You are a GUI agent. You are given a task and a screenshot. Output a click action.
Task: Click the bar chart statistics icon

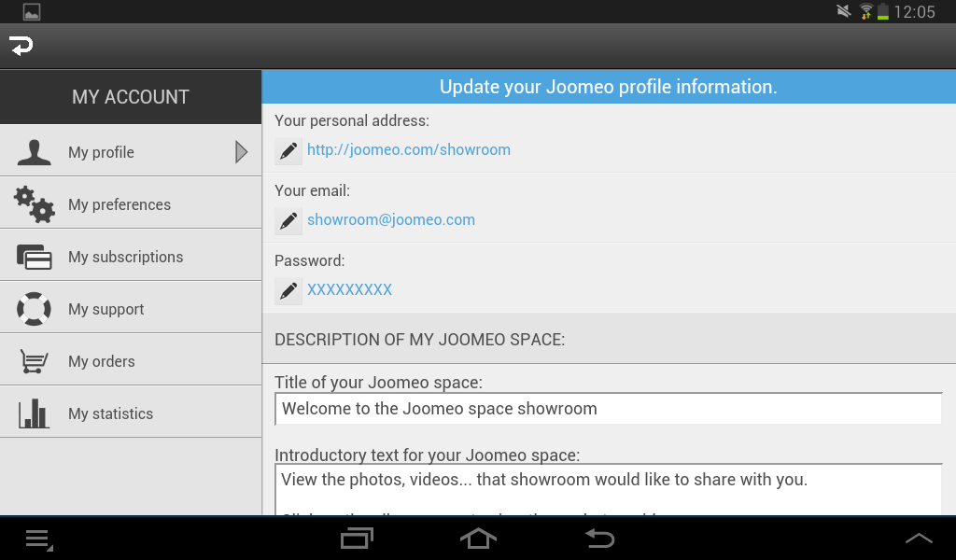[x=34, y=413]
